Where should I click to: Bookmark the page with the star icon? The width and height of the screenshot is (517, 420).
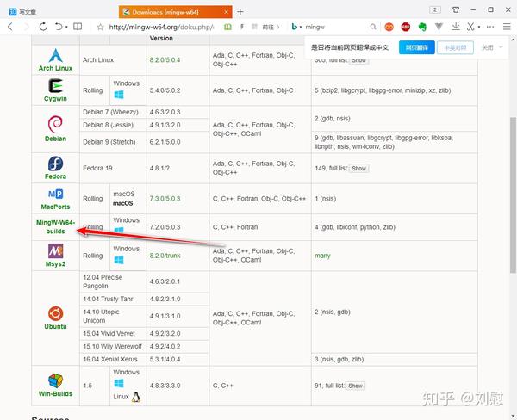click(x=100, y=27)
